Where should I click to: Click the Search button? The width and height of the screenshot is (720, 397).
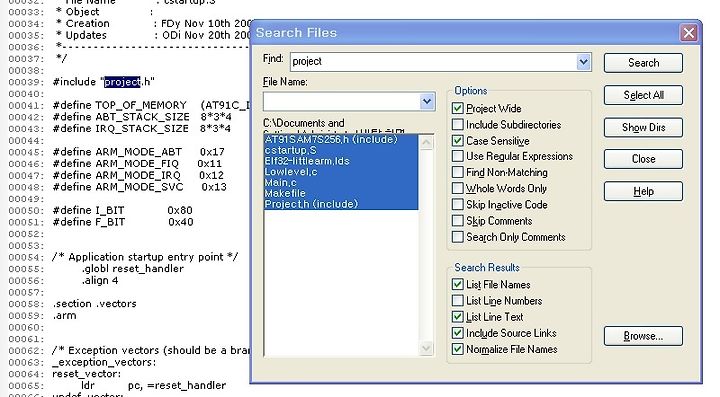coord(643,63)
